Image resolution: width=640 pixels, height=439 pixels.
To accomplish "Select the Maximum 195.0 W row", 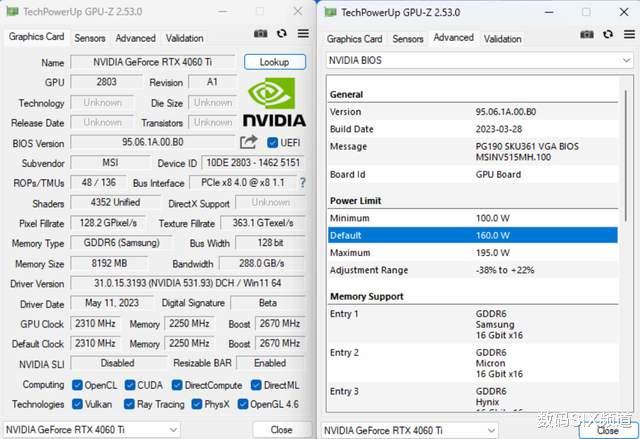I will pyautogui.click(x=473, y=253).
